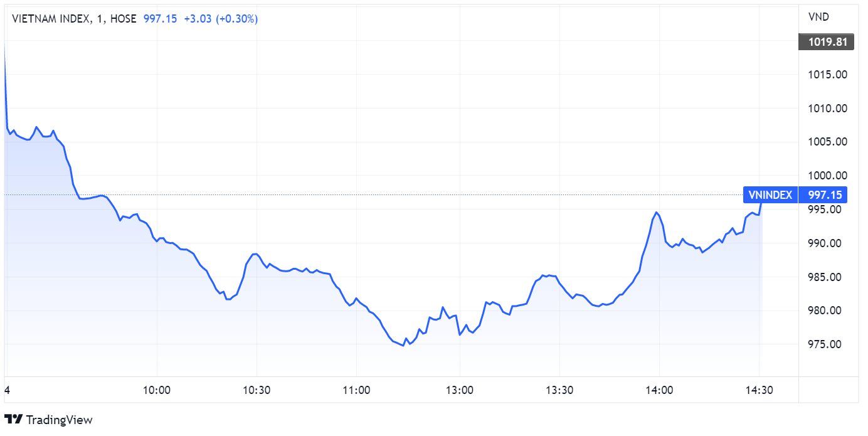The width and height of the screenshot is (868, 436).
Task: Select the 11:00 time marker
Action: tap(356, 390)
